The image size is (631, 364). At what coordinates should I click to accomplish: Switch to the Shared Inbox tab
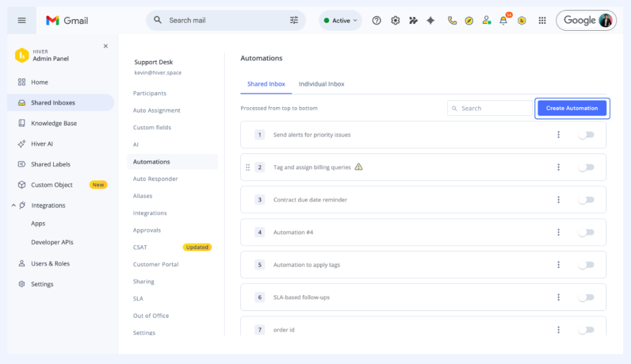point(266,84)
